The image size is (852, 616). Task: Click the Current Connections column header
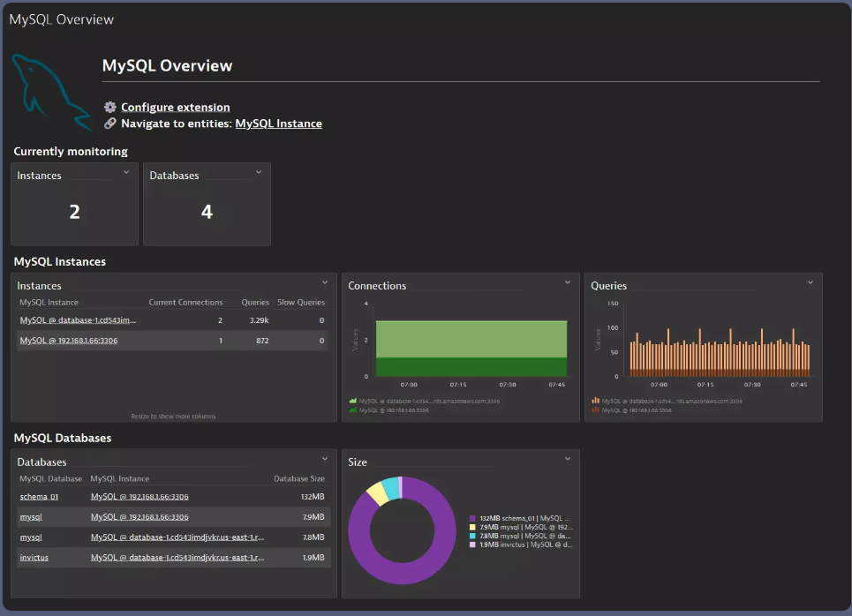[185, 303]
